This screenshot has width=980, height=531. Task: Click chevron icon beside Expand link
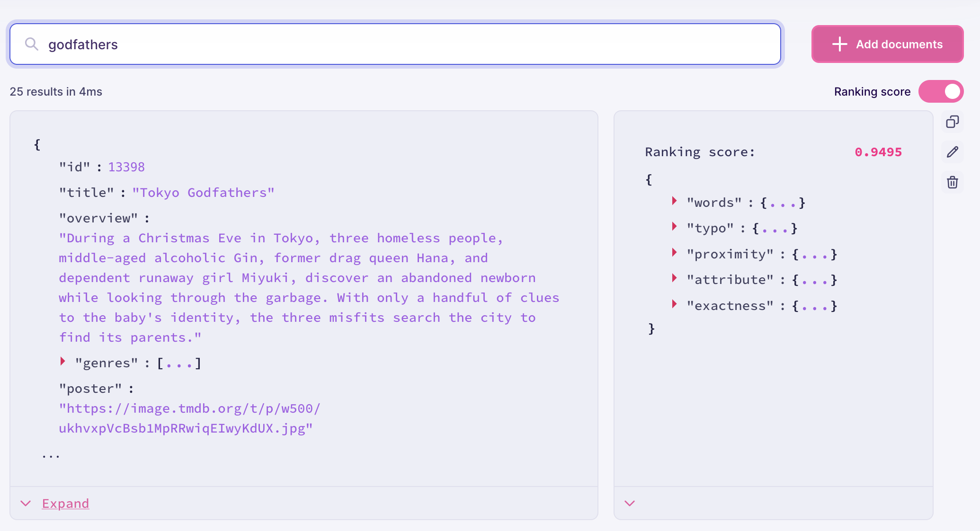coord(26,504)
